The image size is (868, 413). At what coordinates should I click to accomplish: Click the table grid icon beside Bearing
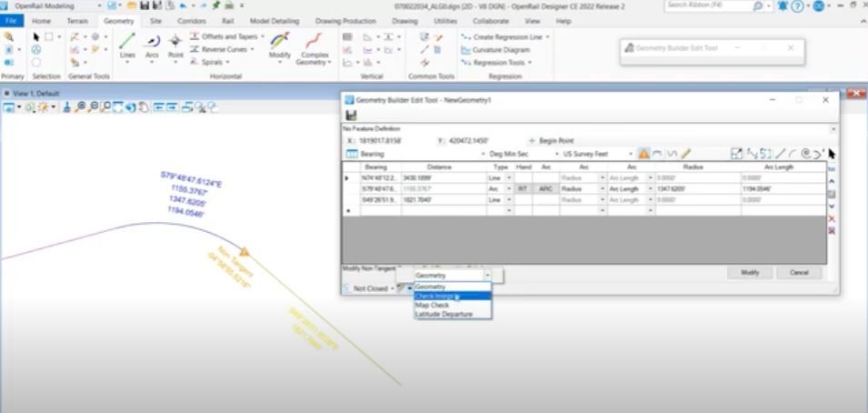(x=352, y=154)
